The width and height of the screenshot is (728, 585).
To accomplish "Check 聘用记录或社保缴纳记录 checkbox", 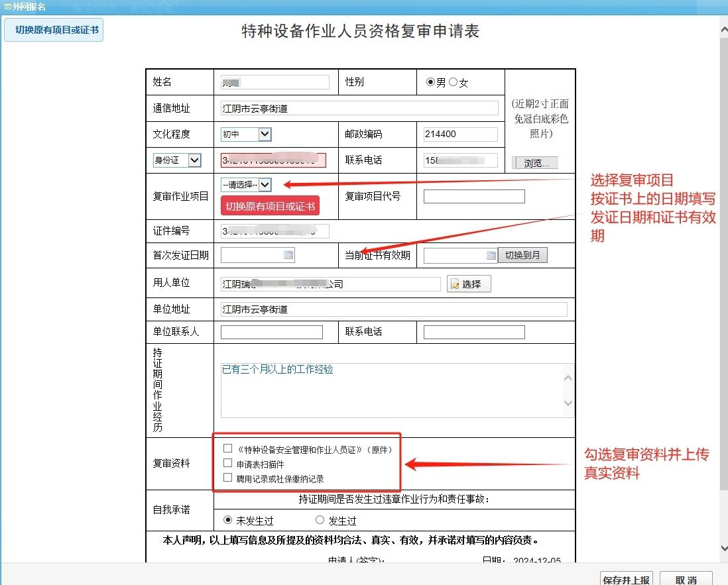I will pos(227,478).
